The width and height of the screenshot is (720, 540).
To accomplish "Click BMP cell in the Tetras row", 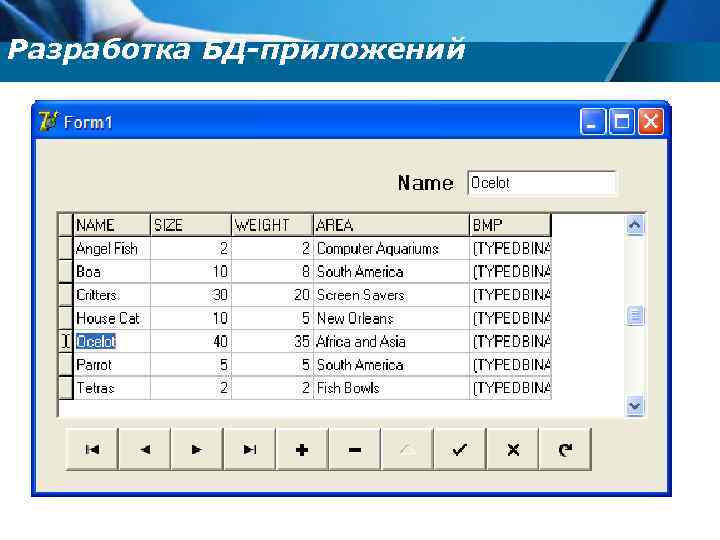I will (x=511, y=388).
